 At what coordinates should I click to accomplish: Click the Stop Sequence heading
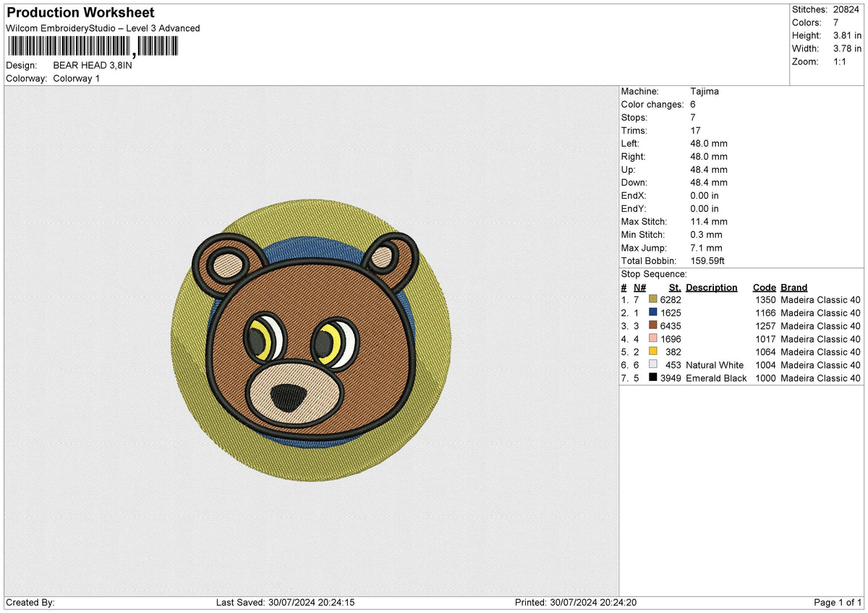pyautogui.click(x=654, y=275)
